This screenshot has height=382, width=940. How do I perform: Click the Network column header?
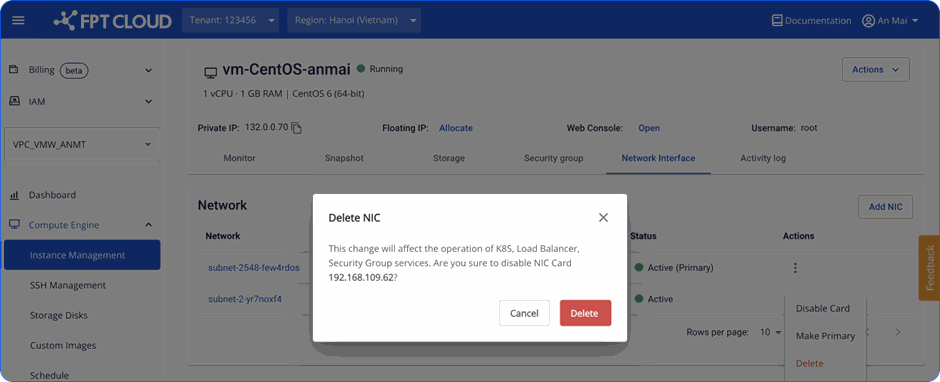coord(222,236)
